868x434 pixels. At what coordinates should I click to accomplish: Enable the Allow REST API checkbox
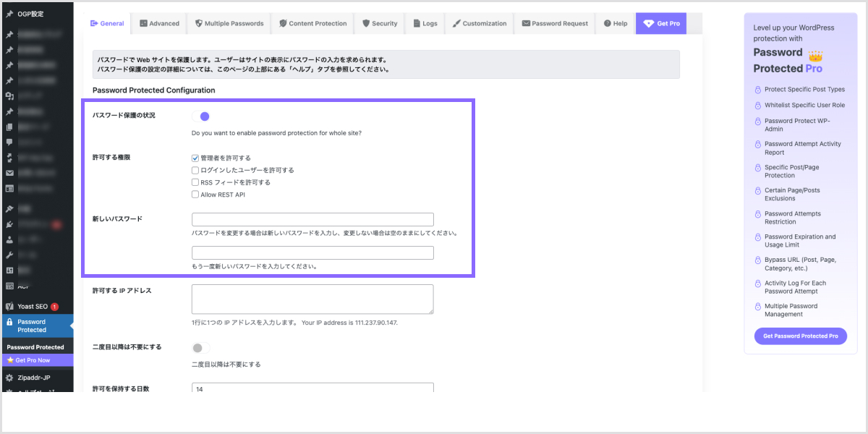coord(195,195)
